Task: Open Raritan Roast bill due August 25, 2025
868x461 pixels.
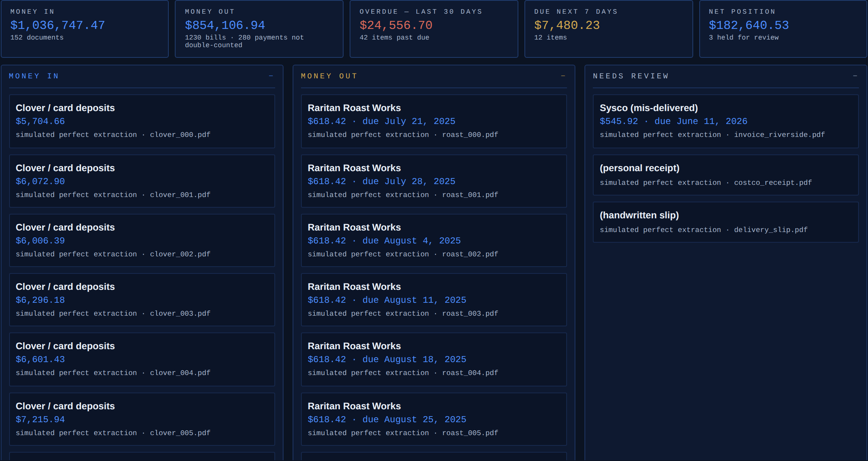Action: coord(434,419)
